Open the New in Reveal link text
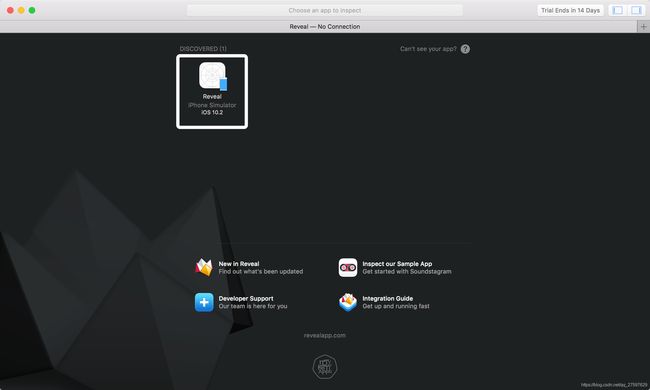This screenshot has height=390, width=650. tap(239, 264)
